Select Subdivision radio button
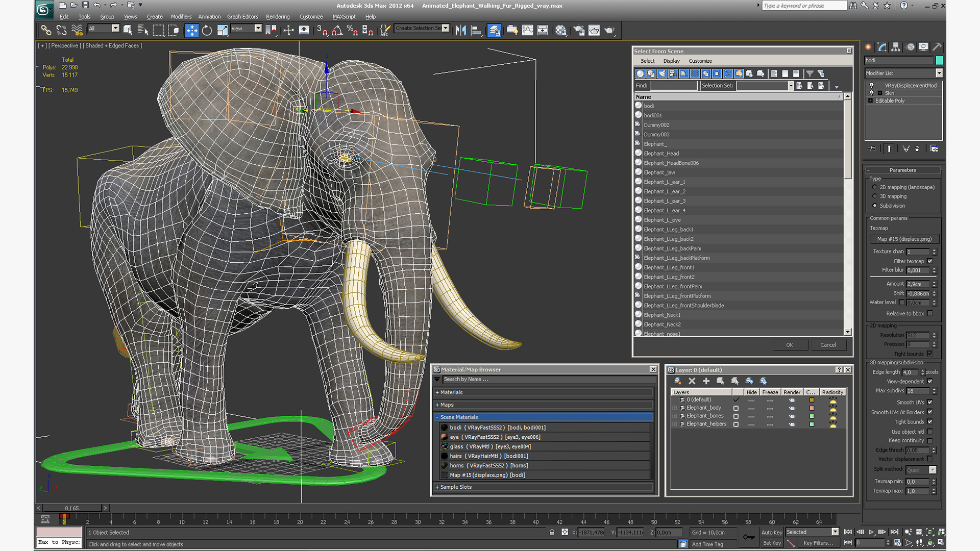The width and height of the screenshot is (980, 551). point(874,206)
